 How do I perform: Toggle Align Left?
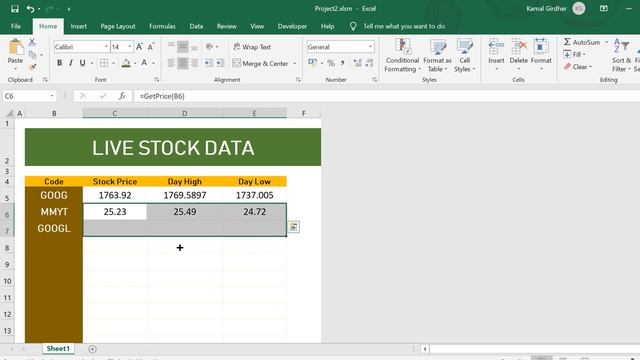click(x=171, y=63)
